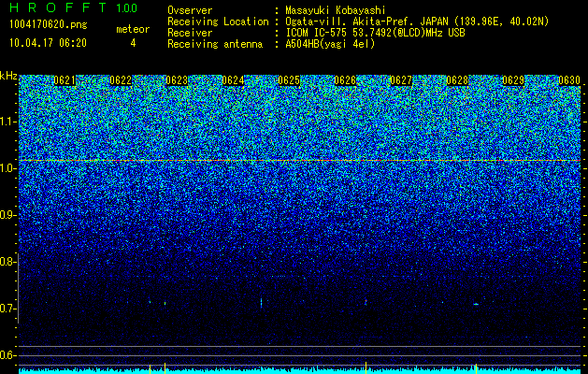Screen dimensions: 588x374
Task: Click the meteor echo under 0625 at 0.7 kHz
Action: coord(262,303)
